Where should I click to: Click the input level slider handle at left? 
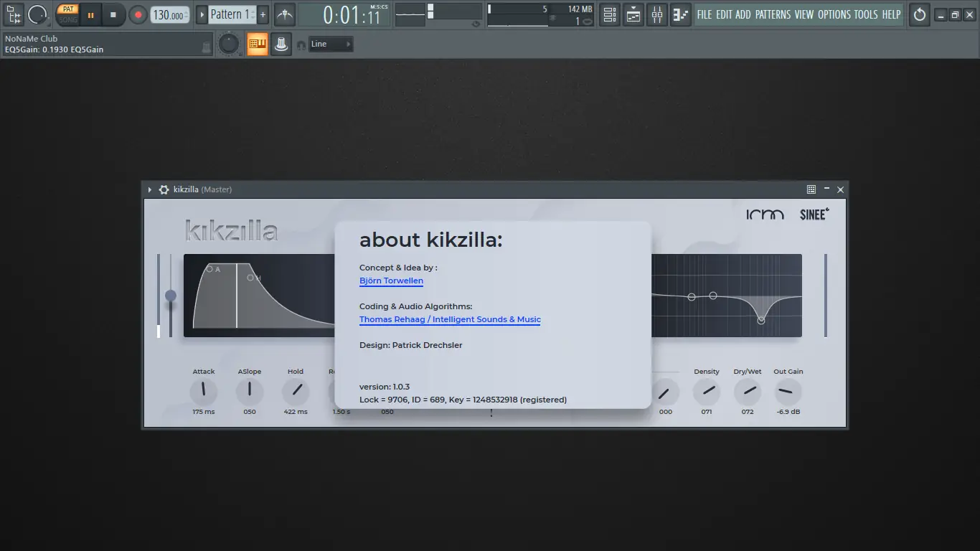(x=171, y=296)
